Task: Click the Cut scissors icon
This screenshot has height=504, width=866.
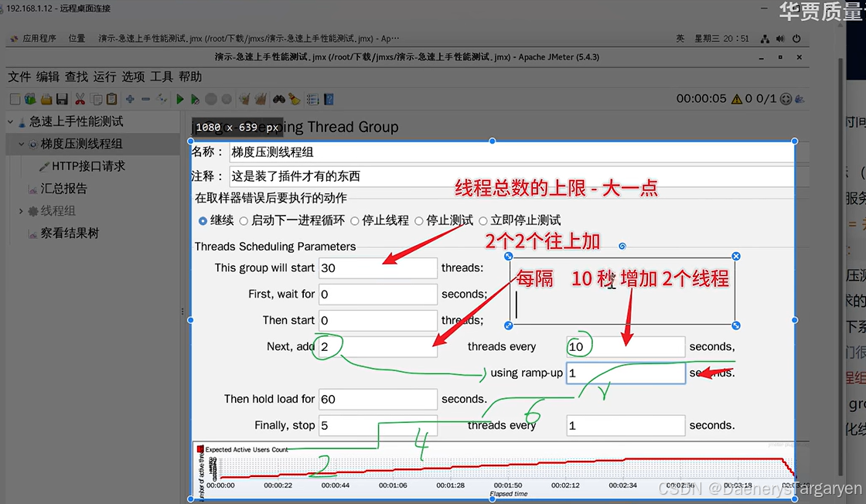Action: [x=80, y=100]
